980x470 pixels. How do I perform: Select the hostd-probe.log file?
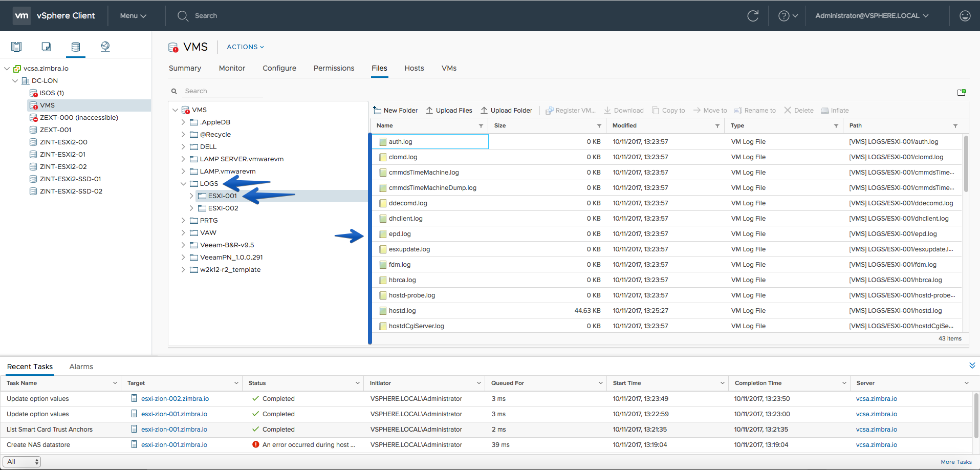[x=412, y=295]
